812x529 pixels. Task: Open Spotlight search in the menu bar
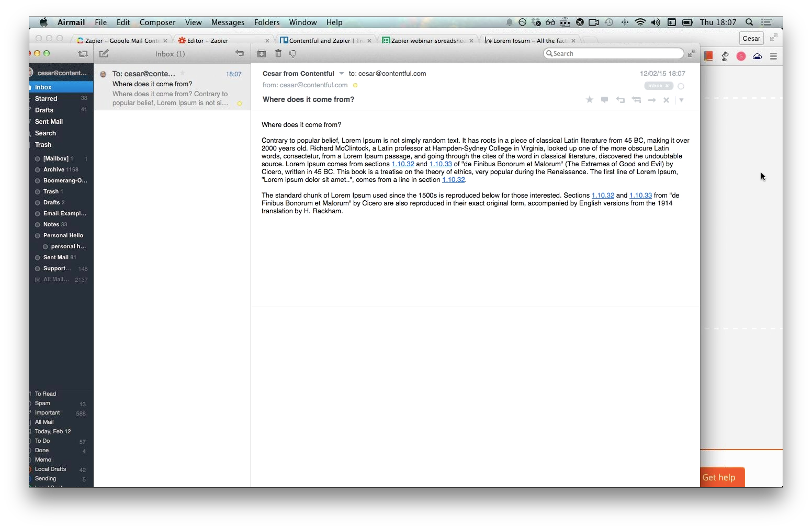pyautogui.click(x=749, y=22)
